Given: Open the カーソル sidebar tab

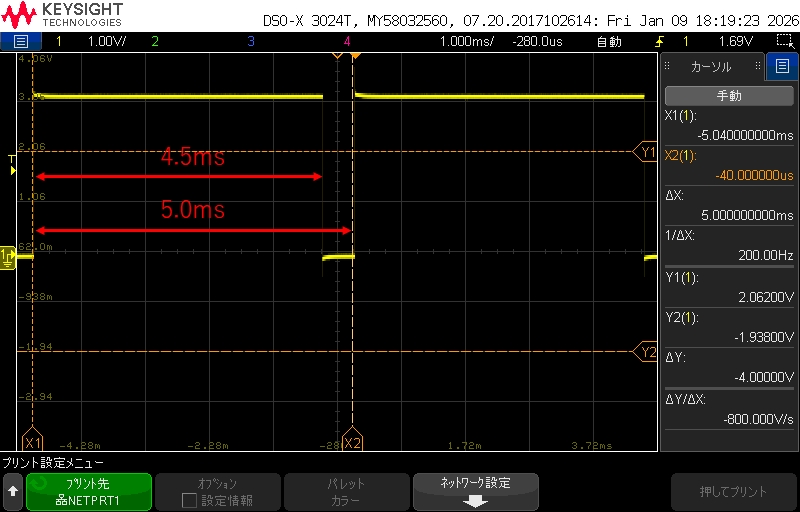Looking at the screenshot, I should 712,67.
